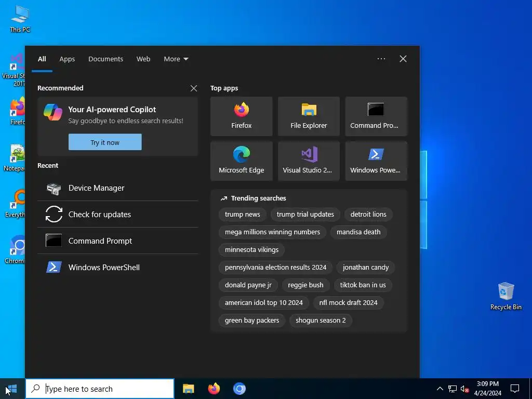Launch File Explorer from Top apps
Image resolution: width=532 pixels, height=399 pixels.
[309, 116]
